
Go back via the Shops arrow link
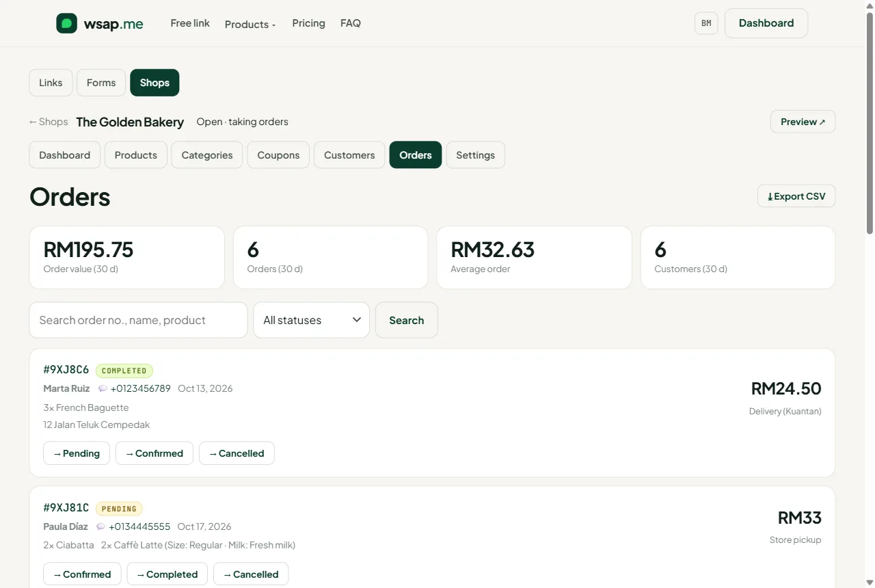(x=49, y=122)
